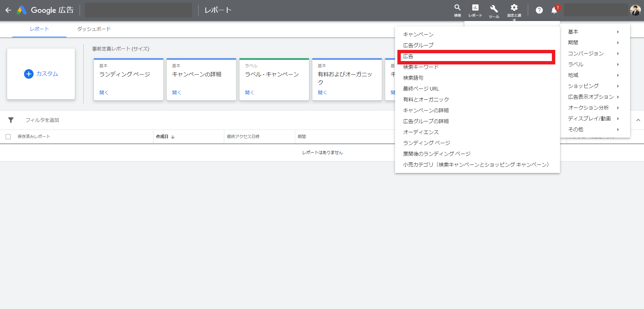The image size is (644, 309).
Task: Collapse the predefined reports section chevron
Action: (638, 120)
